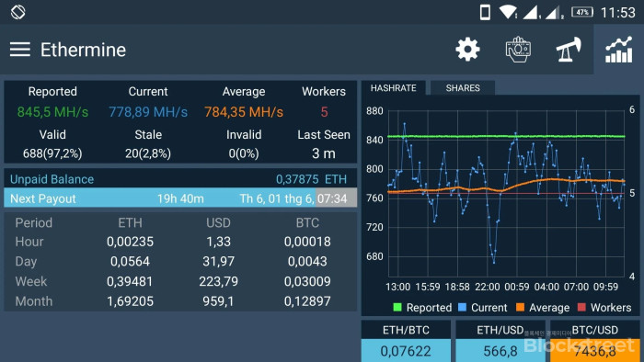
Task: Tap the BTC/USD rate tile
Action: pyautogui.click(x=594, y=341)
